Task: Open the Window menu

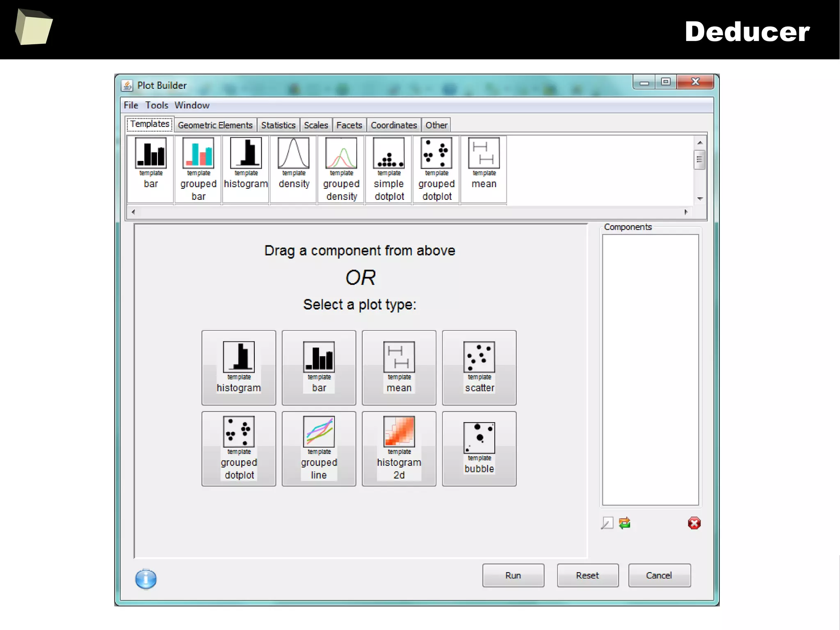Action: pyautogui.click(x=192, y=105)
